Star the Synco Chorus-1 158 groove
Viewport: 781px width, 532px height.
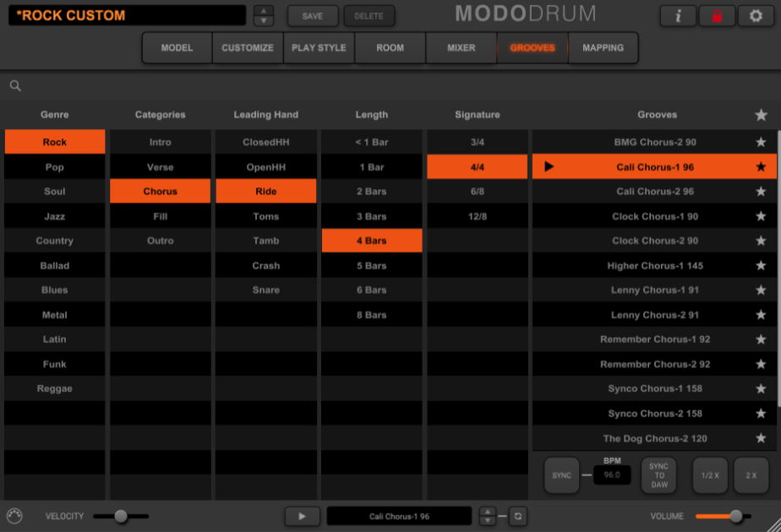tap(761, 388)
